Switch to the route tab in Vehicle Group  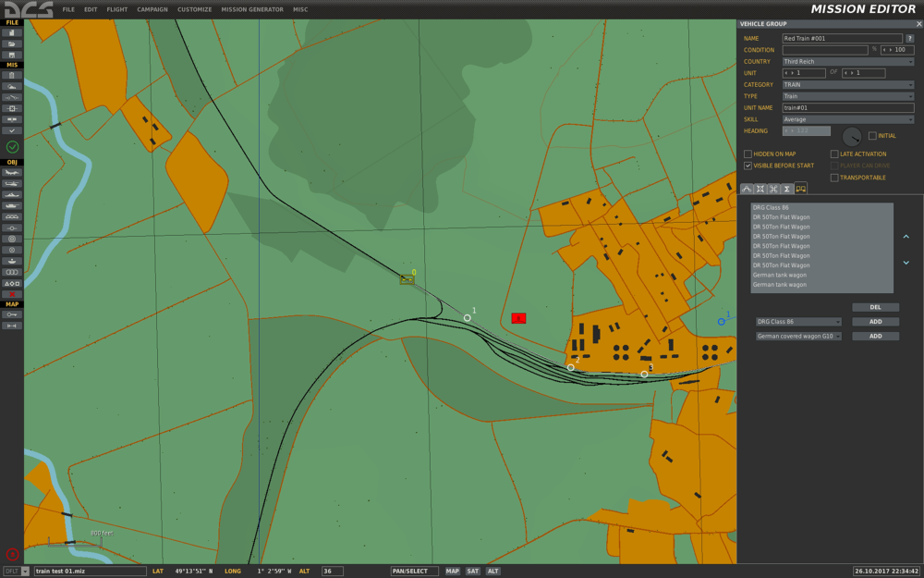747,189
